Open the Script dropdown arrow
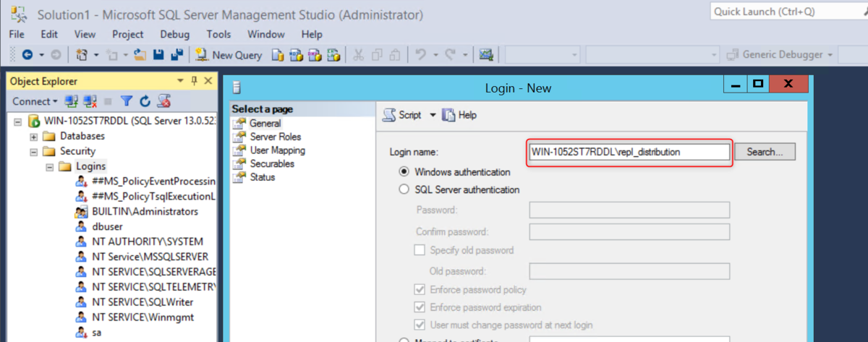 coord(433,115)
